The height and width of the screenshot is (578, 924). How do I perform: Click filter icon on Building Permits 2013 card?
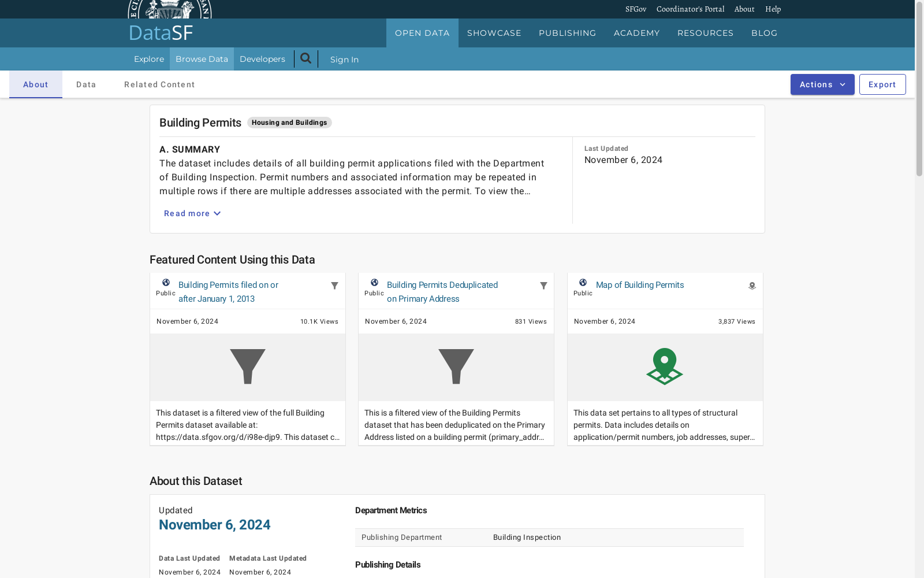334,286
